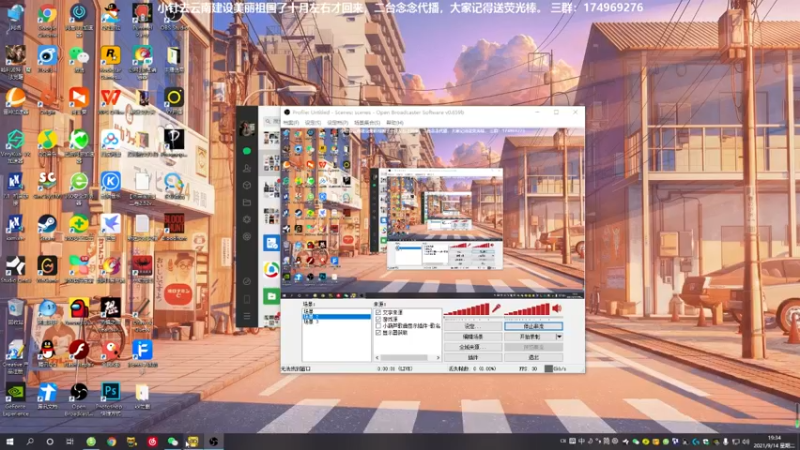Click sources list left scroll arrow
Viewport: 800px width, 450px height.
(x=377, y=358)
